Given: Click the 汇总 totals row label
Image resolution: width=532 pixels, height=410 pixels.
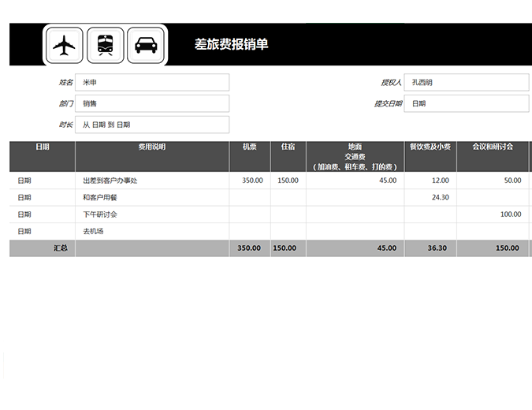Looking at the screenshot, I should (x=43, y=248).
